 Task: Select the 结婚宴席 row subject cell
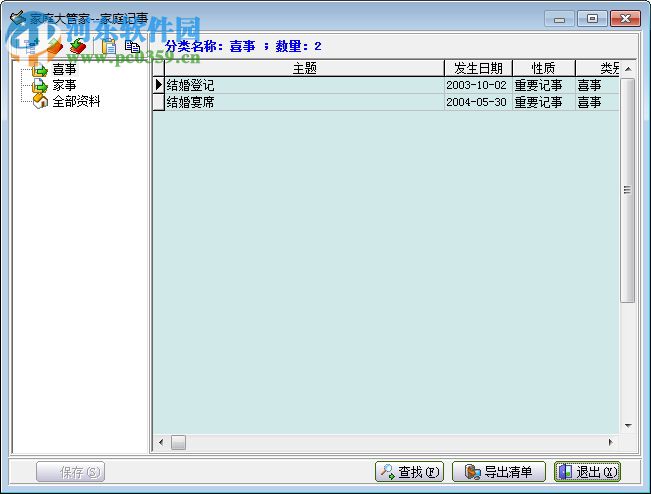[x=304, y=102]
